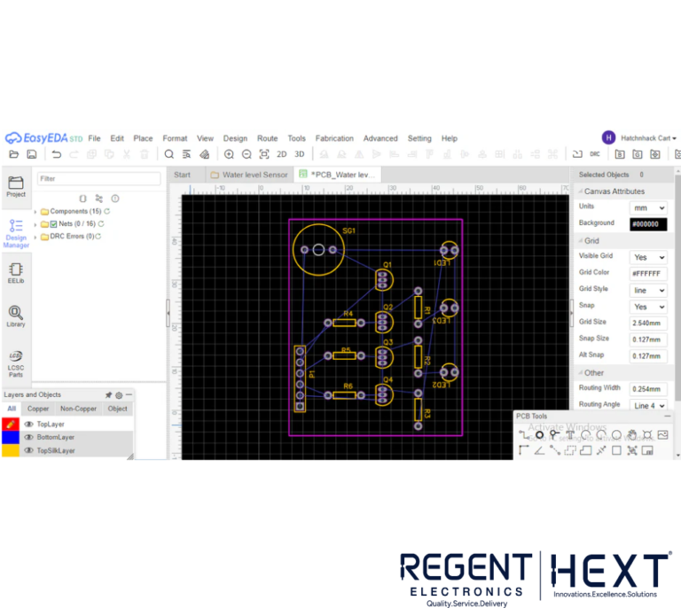The height and width of the screenshot is (616, 681).
Task: Open the search magnifier tool
Action: tap(169, 154)
